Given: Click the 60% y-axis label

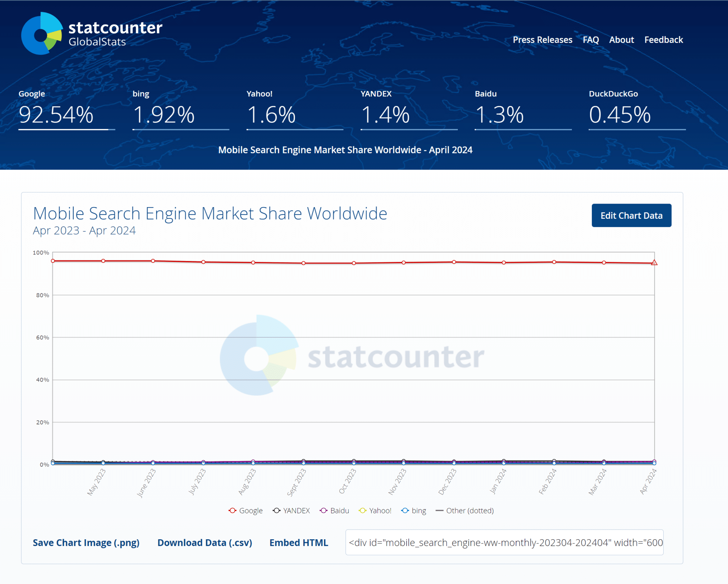Looking at the screenshot, I should click(x=43, y=337).
